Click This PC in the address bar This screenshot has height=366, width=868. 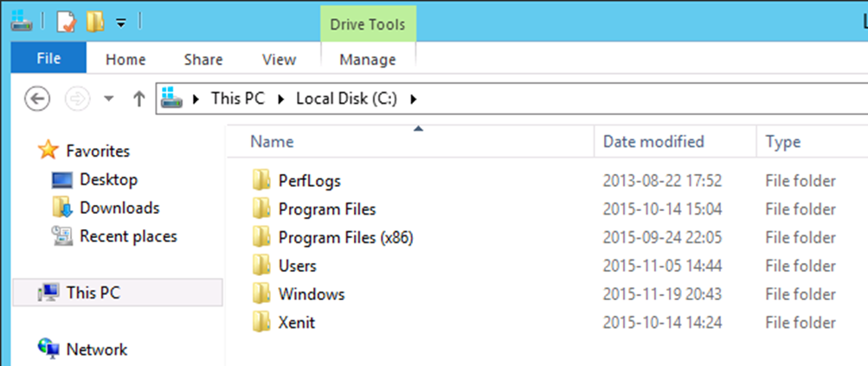[238, 100]
